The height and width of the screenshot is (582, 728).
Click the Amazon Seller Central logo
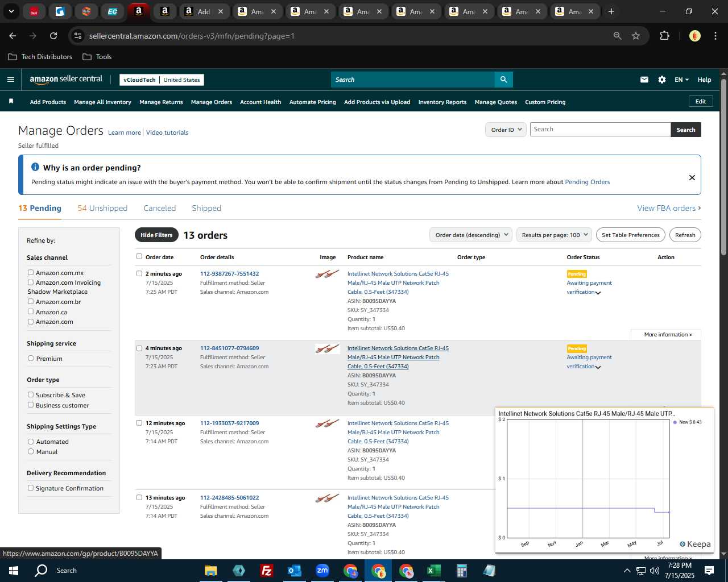pos(66,80)
